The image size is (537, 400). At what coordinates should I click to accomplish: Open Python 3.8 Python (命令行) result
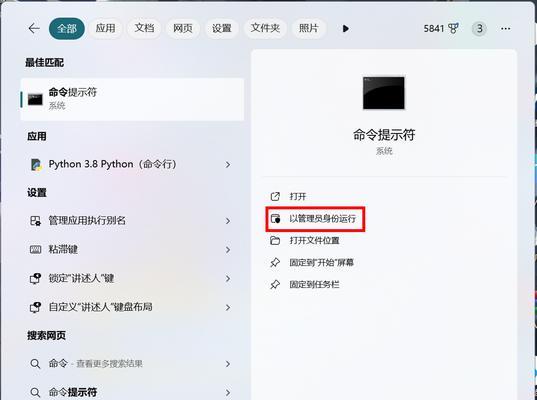133,164
